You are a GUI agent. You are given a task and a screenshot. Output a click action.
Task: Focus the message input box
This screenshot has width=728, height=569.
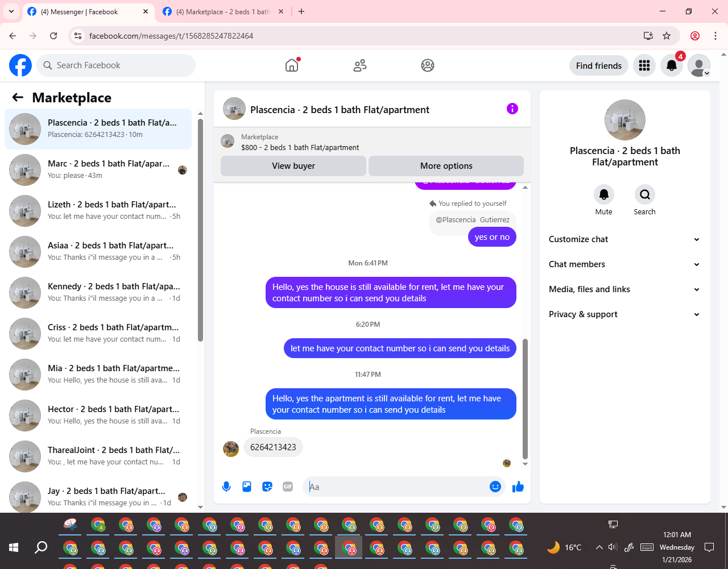click(x=396, y=487)
